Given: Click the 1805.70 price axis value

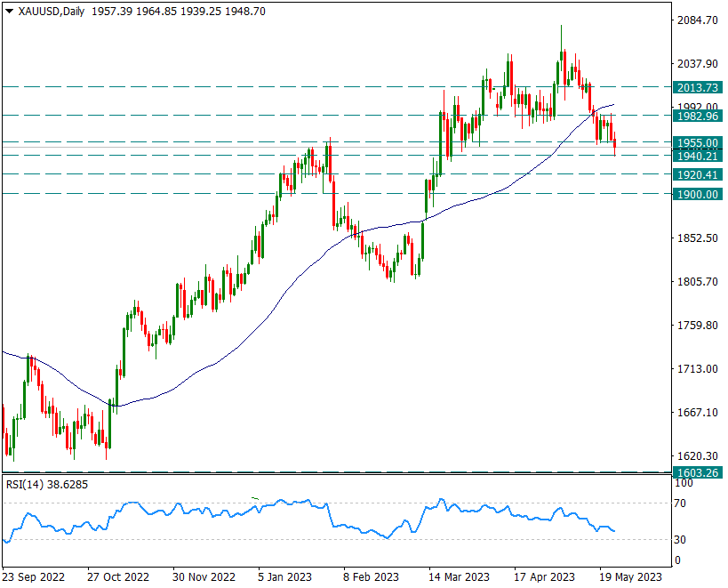Looking at the screenshot, I should [x=698, y=281].
